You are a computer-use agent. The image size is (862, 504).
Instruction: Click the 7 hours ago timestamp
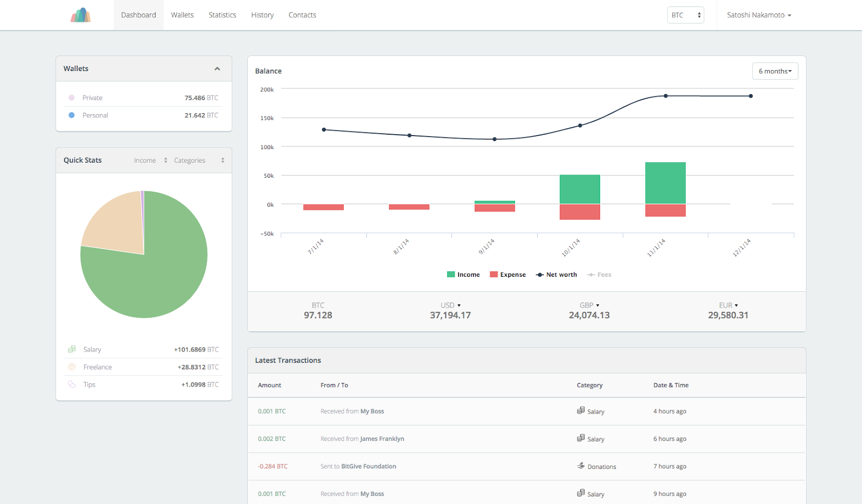coord(670,466)
